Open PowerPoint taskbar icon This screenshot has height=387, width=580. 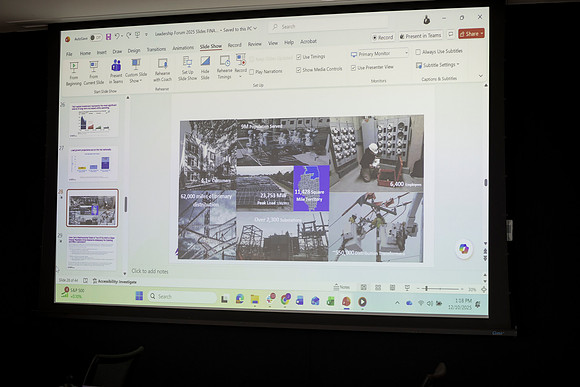346,302
